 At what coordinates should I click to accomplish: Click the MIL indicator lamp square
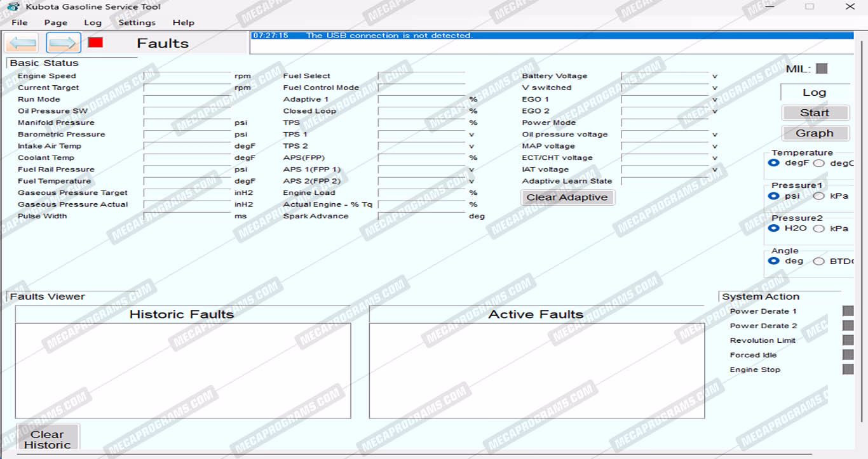tap(822, 69)
